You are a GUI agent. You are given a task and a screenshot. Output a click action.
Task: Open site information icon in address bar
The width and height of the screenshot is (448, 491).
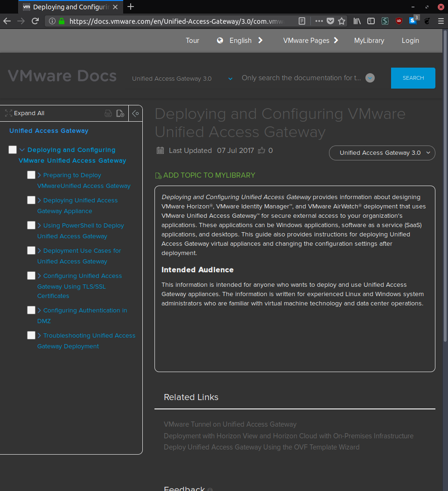click(x=52, y=21)
